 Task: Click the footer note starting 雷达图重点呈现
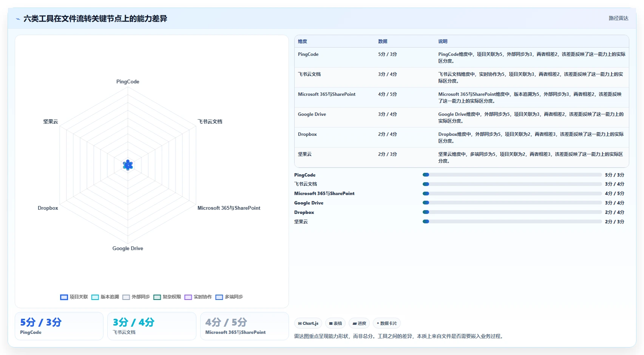coord(399,336)
